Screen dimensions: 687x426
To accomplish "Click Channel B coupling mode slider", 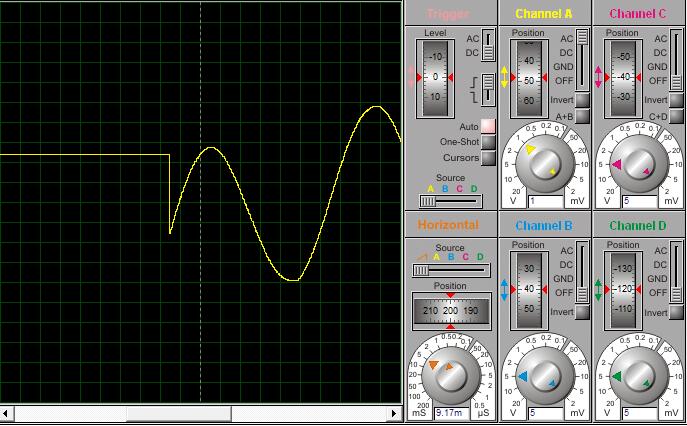I will pos(582,272).
